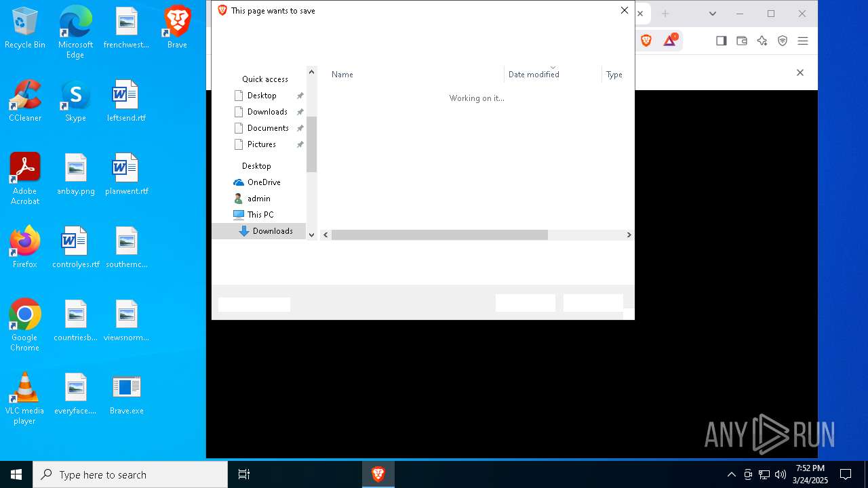Viewport: 868px width, 488px height.
Task: Click the navigation pane scroll down arrow
Action: tap(312, 235)
